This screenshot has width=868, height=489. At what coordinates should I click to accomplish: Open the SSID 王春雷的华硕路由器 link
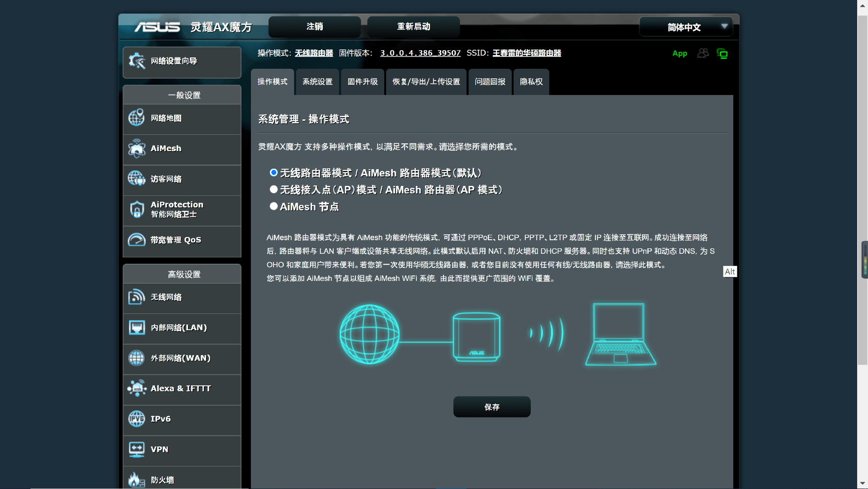[x=527, y=53]
